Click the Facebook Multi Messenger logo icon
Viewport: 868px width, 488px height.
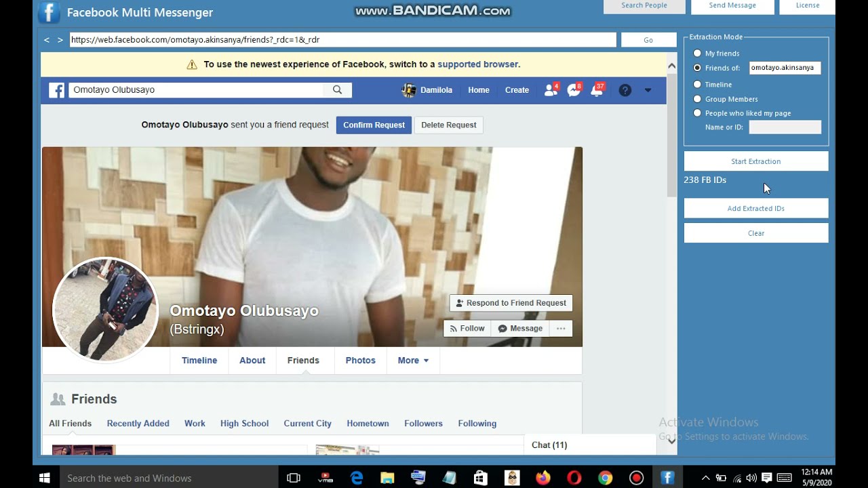pyautogui.click(x=49, y=12)
